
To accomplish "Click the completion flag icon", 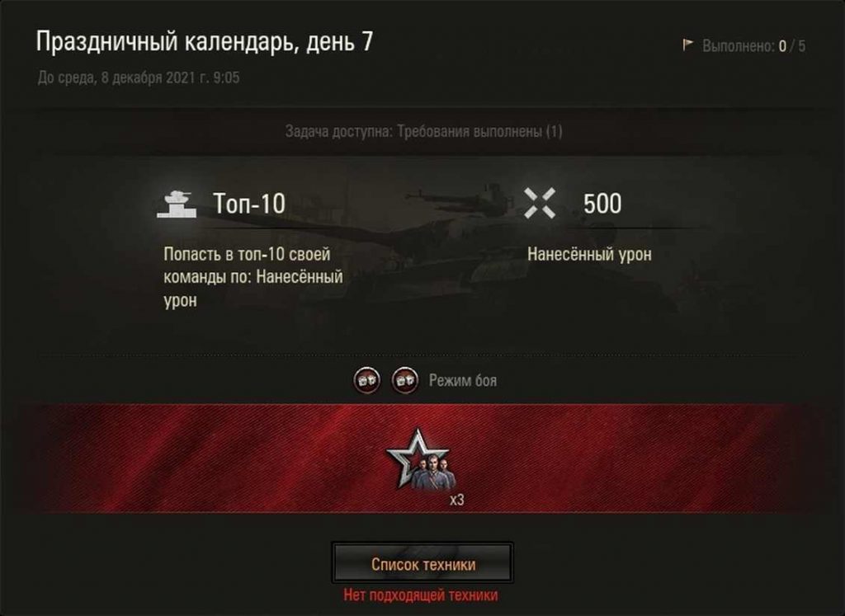I will click(687, 45).
